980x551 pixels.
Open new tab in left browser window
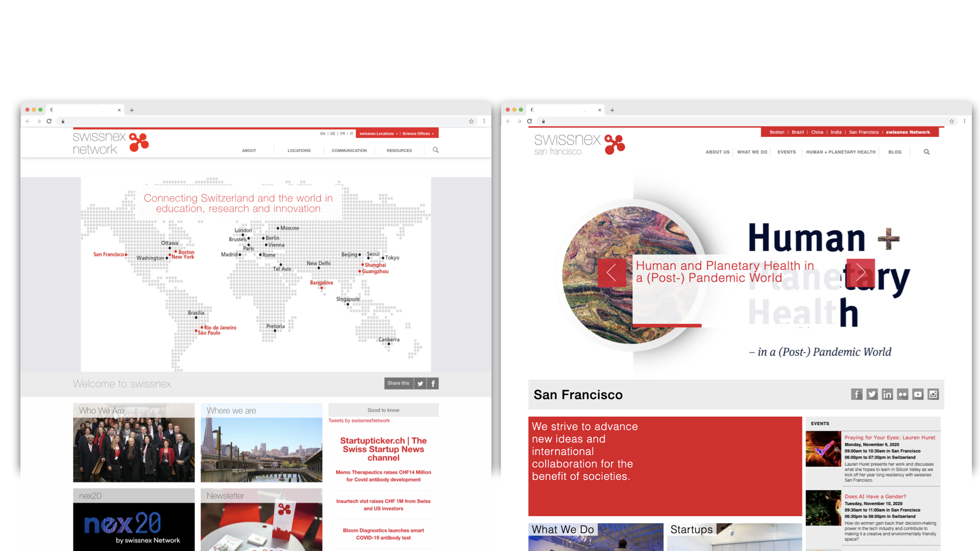pyautogui.click(x=132, y=110)
